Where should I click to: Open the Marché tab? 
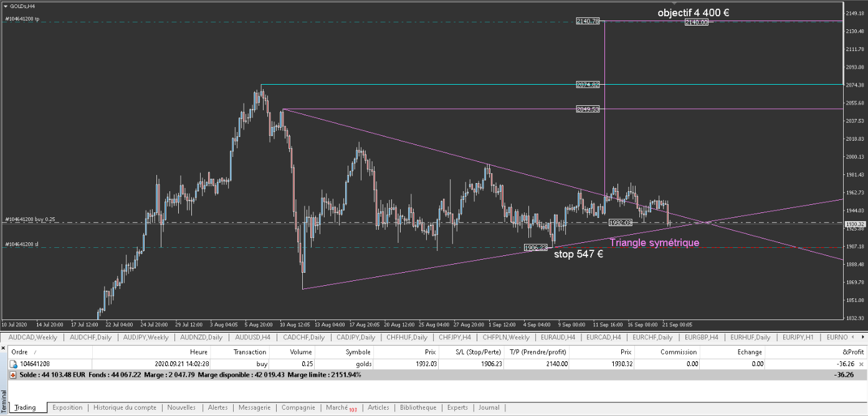point(341,407)
